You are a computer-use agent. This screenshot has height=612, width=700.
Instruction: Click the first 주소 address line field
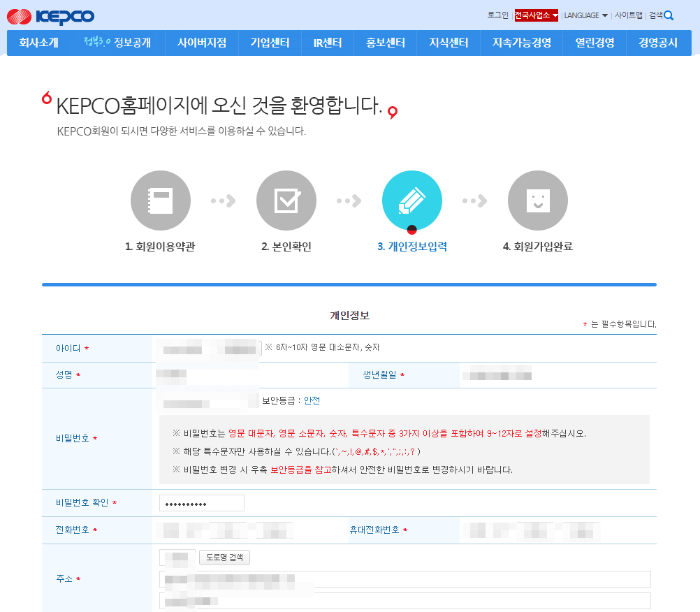(x=405, y=579)
